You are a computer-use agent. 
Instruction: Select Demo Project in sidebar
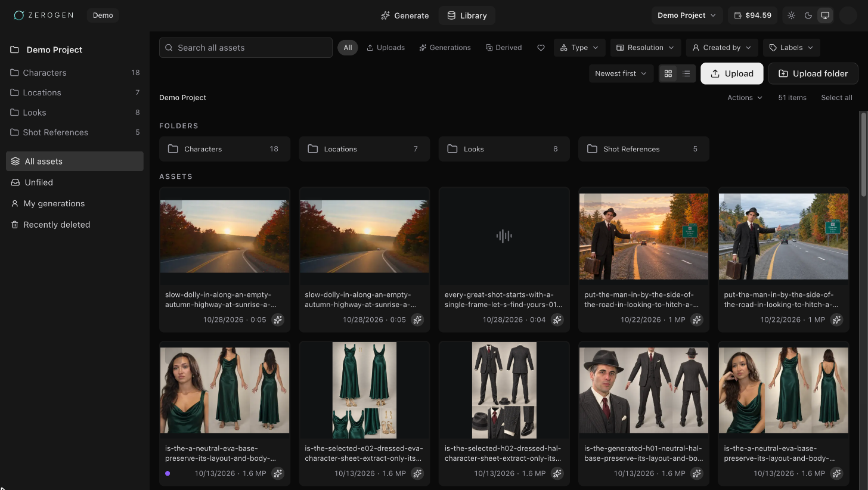click(x=75, y=49)
